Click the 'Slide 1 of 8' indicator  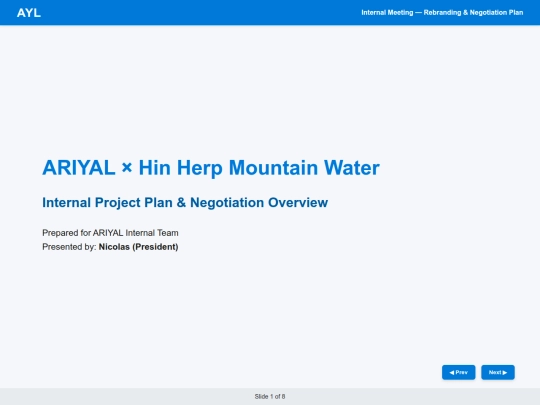[x=270, y=396]
